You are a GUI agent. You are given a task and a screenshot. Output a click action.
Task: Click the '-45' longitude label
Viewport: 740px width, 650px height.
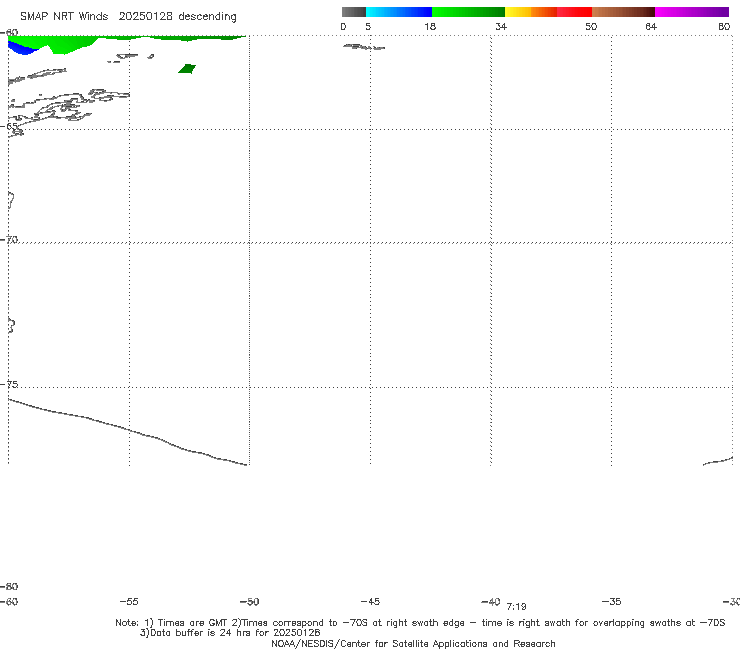[x=370, y=601]
